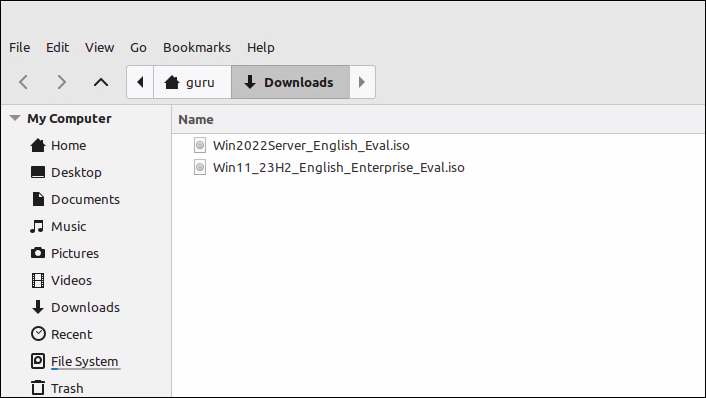
Task: Collapse the My Computer section
Action: [15, 118]
